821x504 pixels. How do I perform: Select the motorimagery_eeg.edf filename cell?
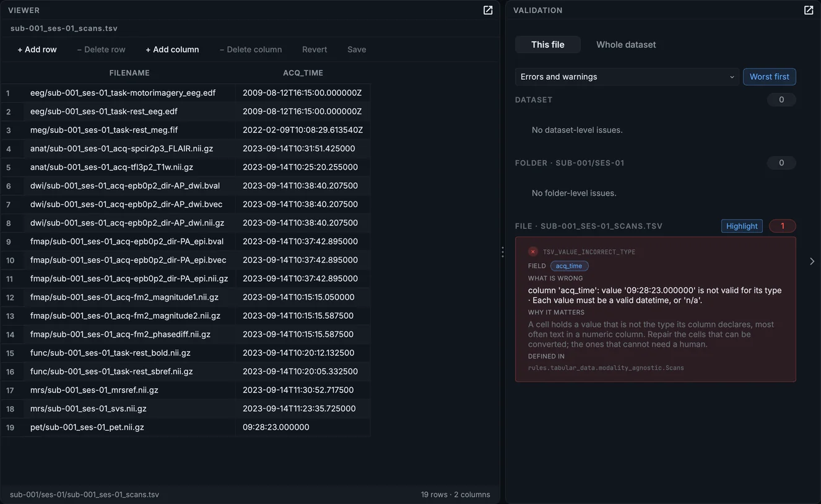(x=129, y=93)
